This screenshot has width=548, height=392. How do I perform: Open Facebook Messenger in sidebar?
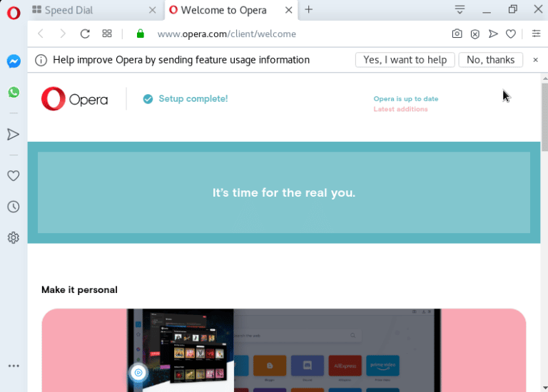(14, 61)
